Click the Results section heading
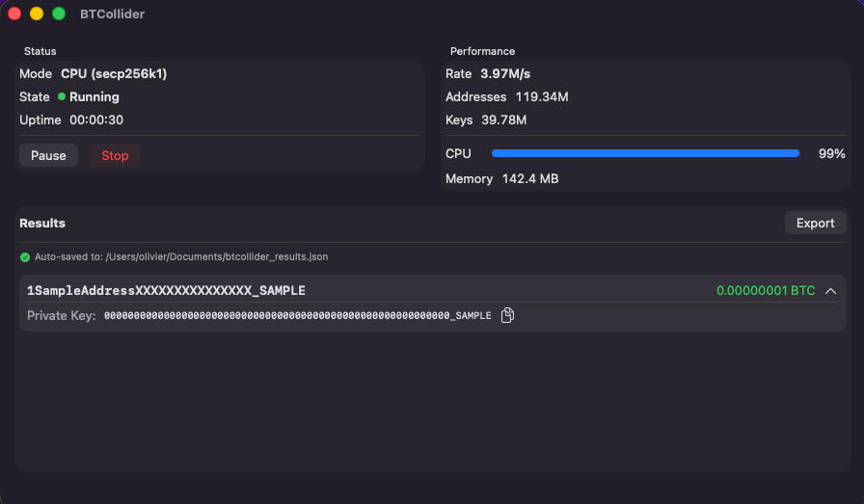 [x=42, y=223]
